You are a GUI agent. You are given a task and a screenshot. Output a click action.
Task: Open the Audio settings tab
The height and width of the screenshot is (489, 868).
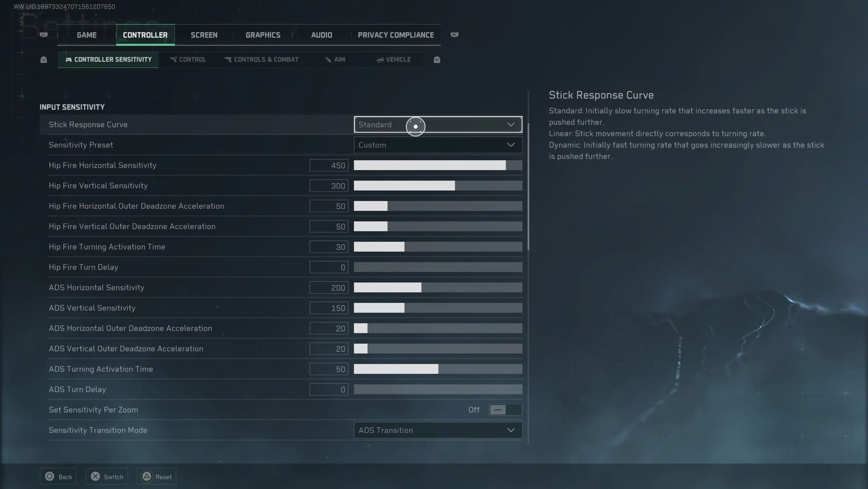[x=321, y=34]
